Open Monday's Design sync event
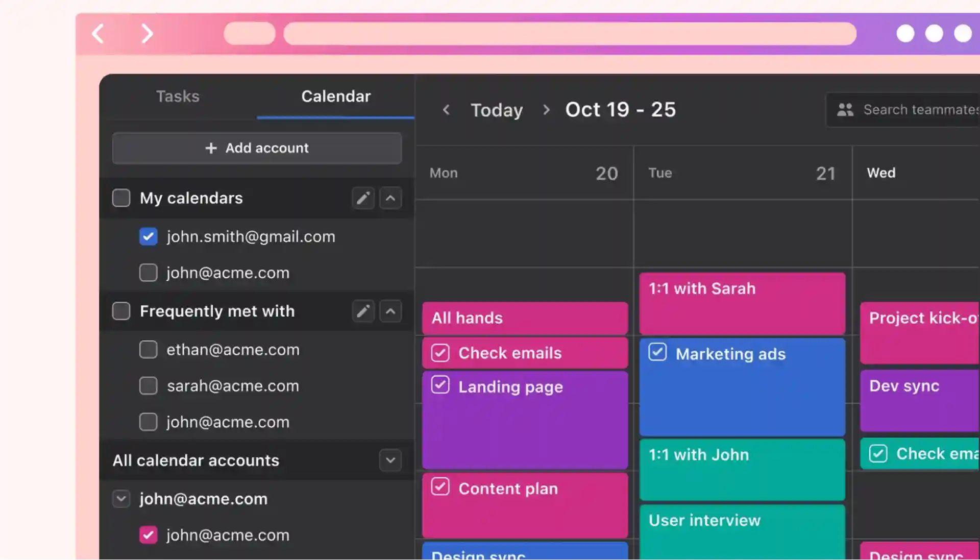This screenshot has width=980, height=560. pos(525,551)
